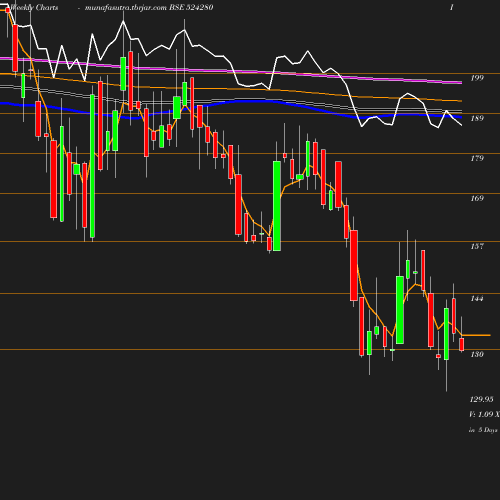Click the 'BSE 524280' stock code
The height and width of the screenshot is (500, 500).
pos(191,7)
